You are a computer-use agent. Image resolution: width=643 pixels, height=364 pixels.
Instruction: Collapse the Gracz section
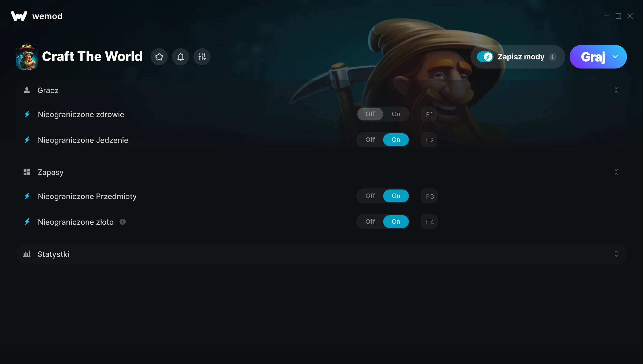pos(616,90)
